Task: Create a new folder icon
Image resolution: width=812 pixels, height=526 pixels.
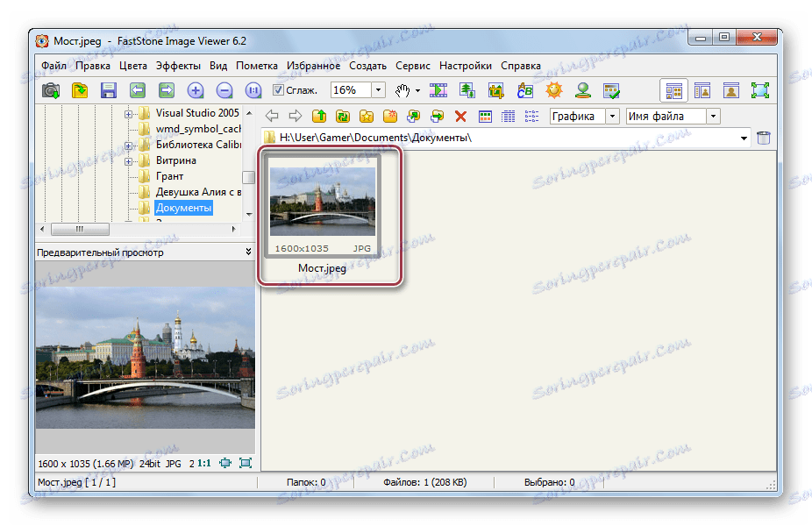Action: coord(390,116)
